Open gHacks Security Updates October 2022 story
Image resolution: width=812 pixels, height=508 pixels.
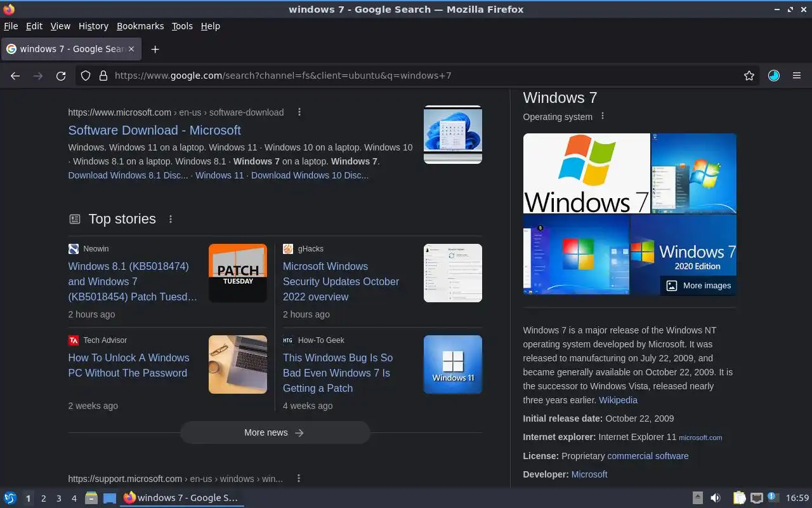[x=341, y=281]
